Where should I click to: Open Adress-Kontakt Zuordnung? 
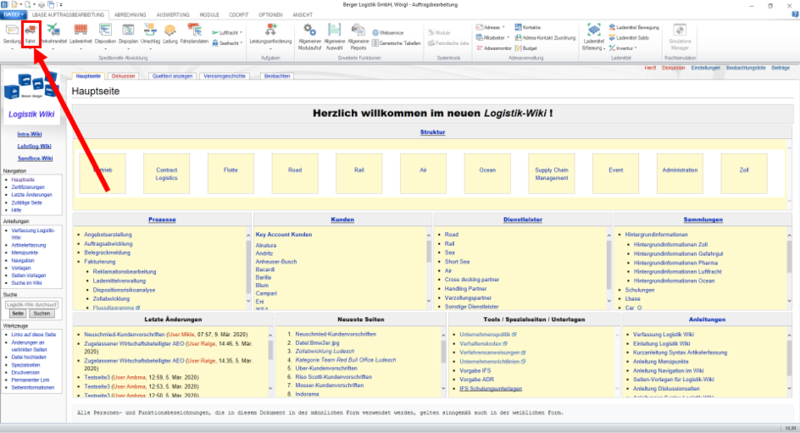click(x=545, y=38)
